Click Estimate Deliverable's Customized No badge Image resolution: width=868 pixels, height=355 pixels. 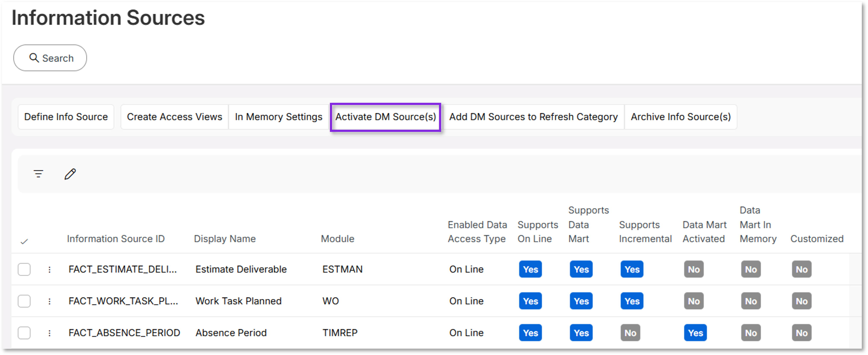tap(801, 269)
